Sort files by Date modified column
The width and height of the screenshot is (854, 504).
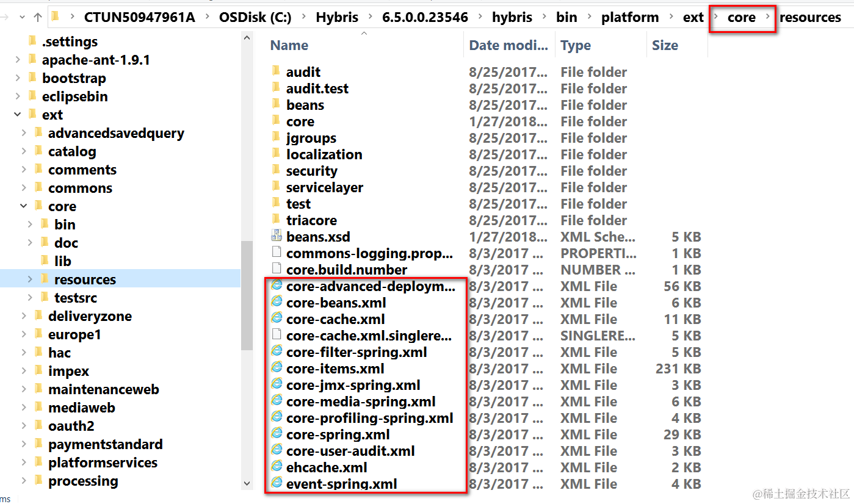click(x=509, y=45)
